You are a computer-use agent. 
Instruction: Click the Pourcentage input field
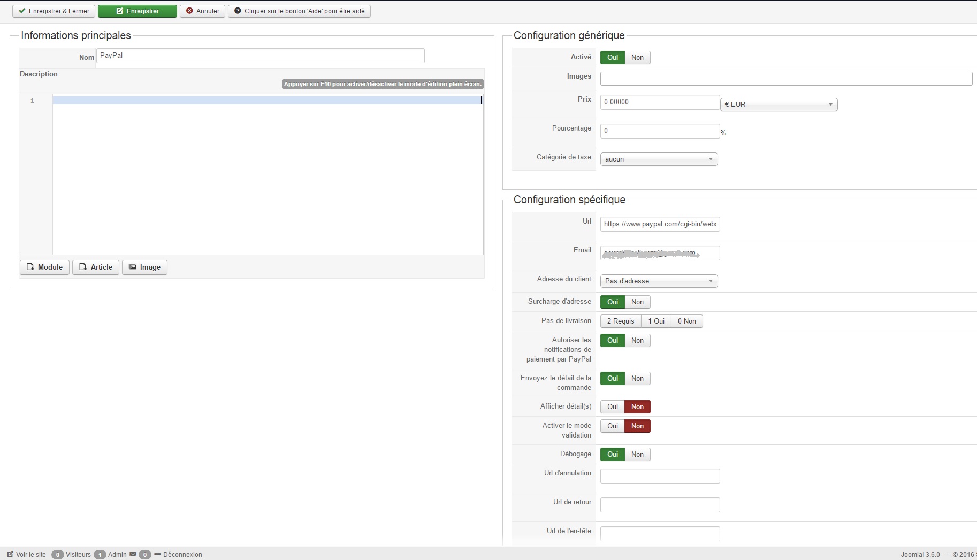point(660,131)
